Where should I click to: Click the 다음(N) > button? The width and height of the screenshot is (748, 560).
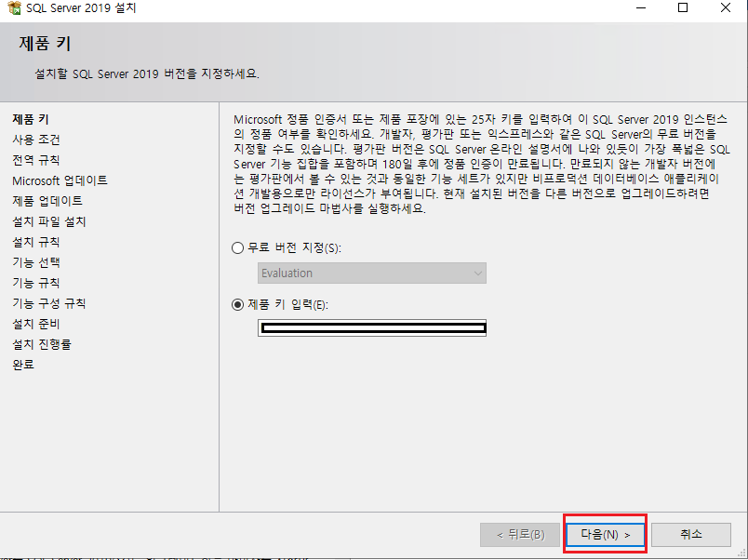[605, 534]
